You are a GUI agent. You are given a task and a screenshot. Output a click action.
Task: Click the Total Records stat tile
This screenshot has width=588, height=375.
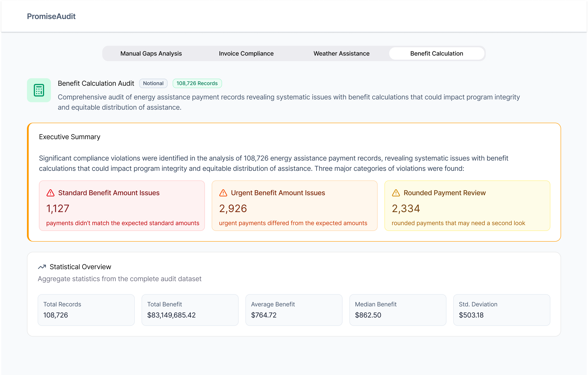pyautogui.click(x=86, y=310)
